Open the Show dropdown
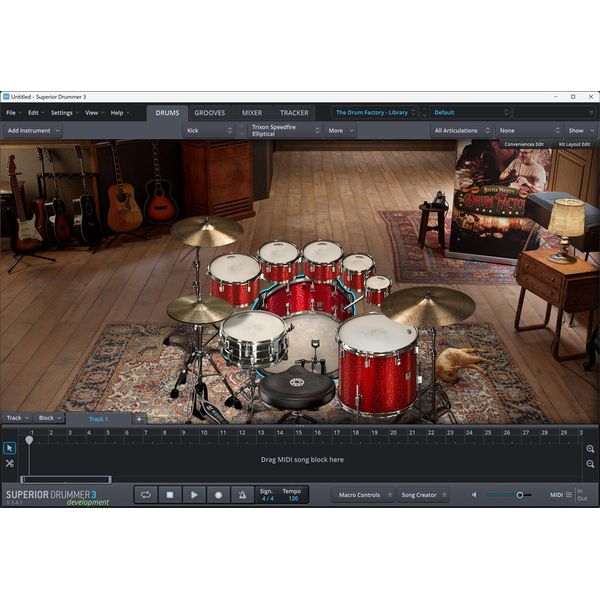The image size is (600, 600). click(580, 130)
